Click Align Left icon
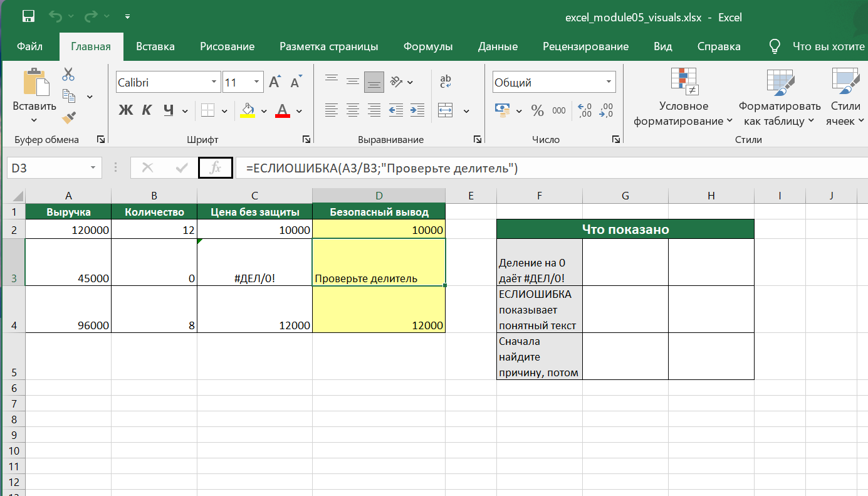This screenshot has height=496, width=868. pos(332,110)
